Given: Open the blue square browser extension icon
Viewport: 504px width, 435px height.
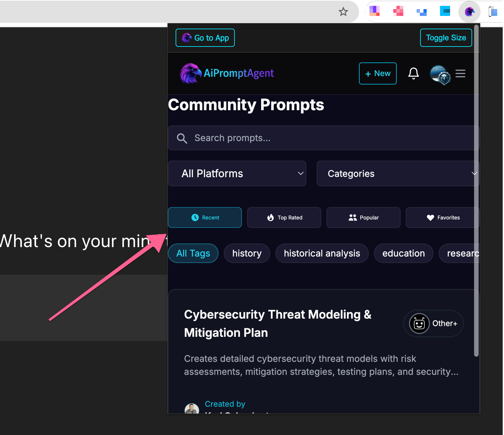Looking at the screenshot, I should 445,11.
